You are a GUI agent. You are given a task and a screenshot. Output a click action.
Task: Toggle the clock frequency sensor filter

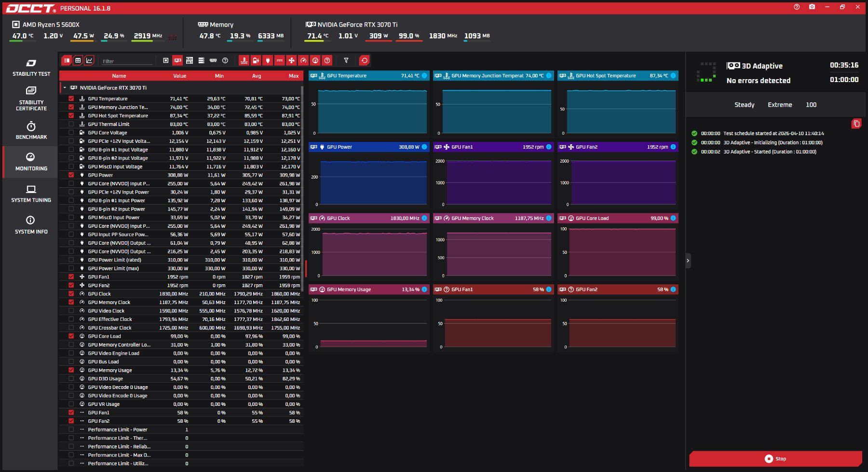(303, 60)
